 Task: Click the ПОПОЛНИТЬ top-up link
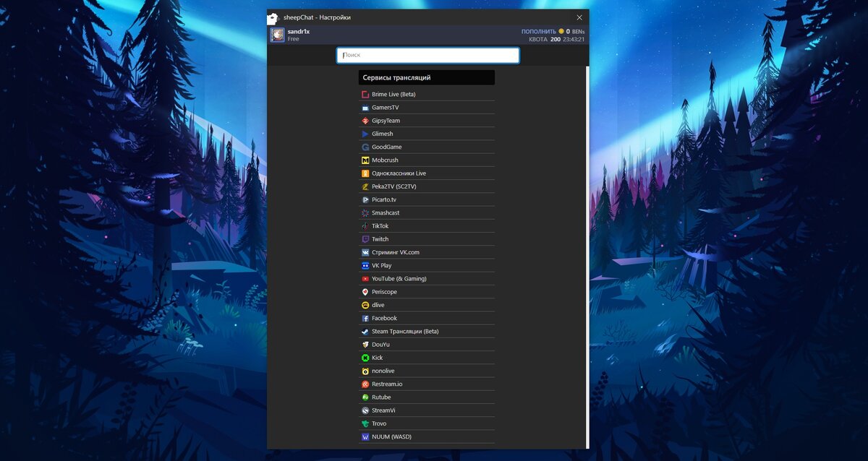pyautogui.click(x=538, y=32)
